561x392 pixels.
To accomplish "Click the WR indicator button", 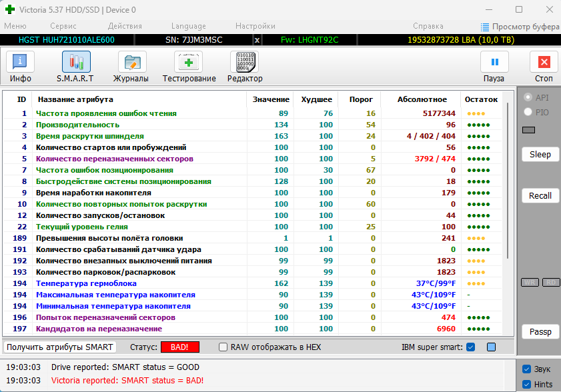I will [530, 282].
